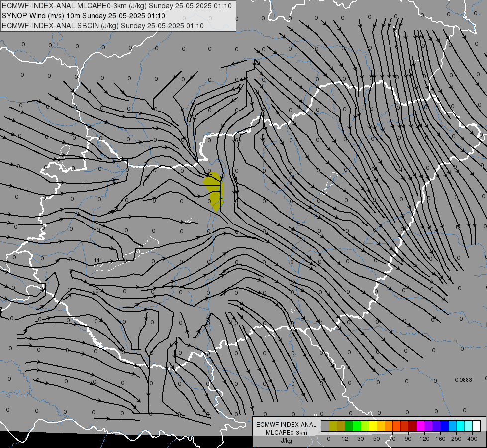This screenshot has width=487, height=448.
Task: Select the brick red legend swatch
Action: pyautogui.click(x=405, y=426)
